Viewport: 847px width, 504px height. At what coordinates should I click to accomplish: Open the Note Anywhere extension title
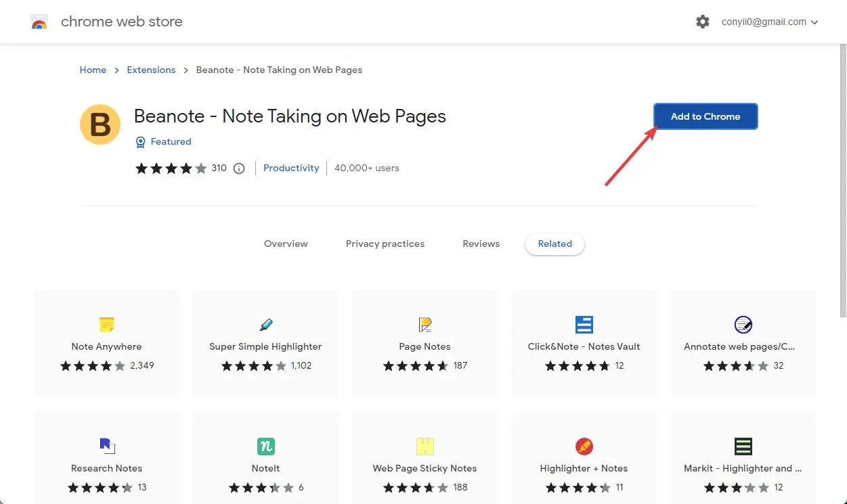pos(107,346)
